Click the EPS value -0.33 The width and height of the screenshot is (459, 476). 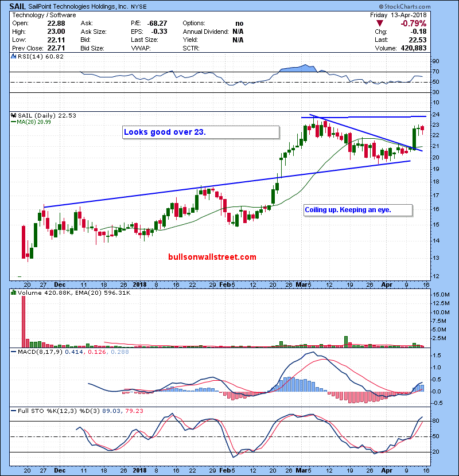coord(159,32)
